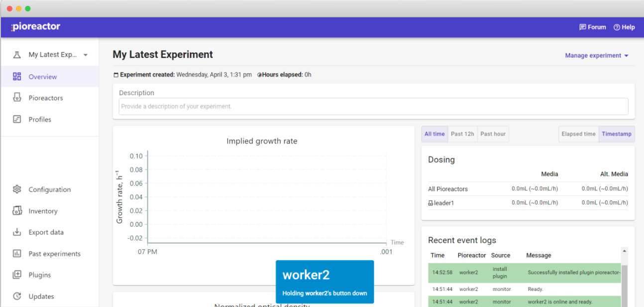Click the experiment description input field
The height and width of the screenshot is (307, 644).
point(373,106)
